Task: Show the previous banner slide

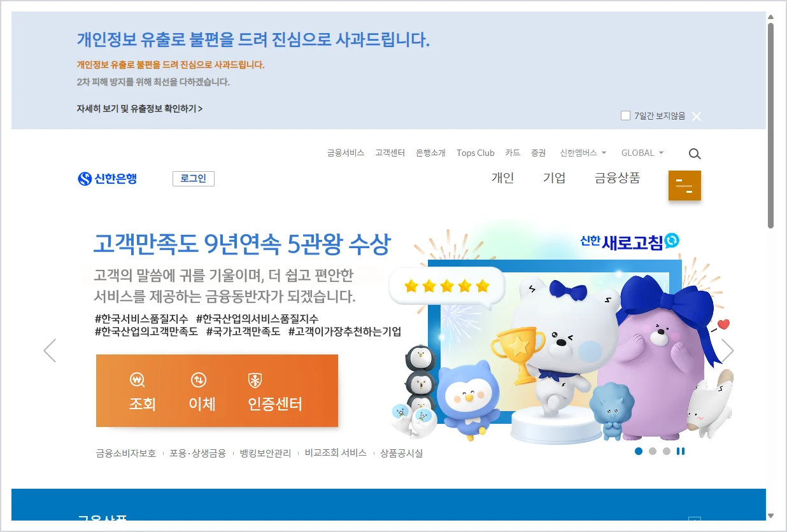Action: point(50,350)
